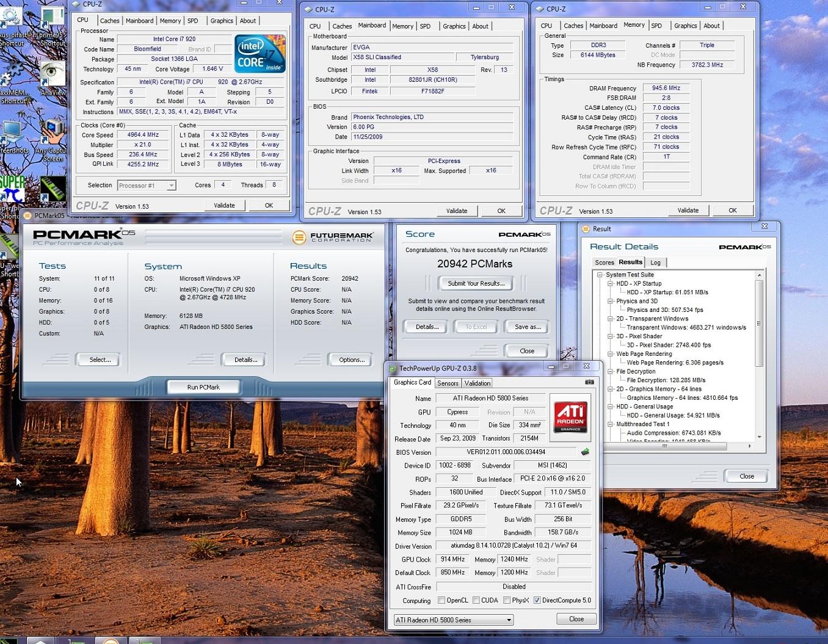828x644 pixels.
Task: Collapse the HDD - XP Startup node
Action: (610, 283)
